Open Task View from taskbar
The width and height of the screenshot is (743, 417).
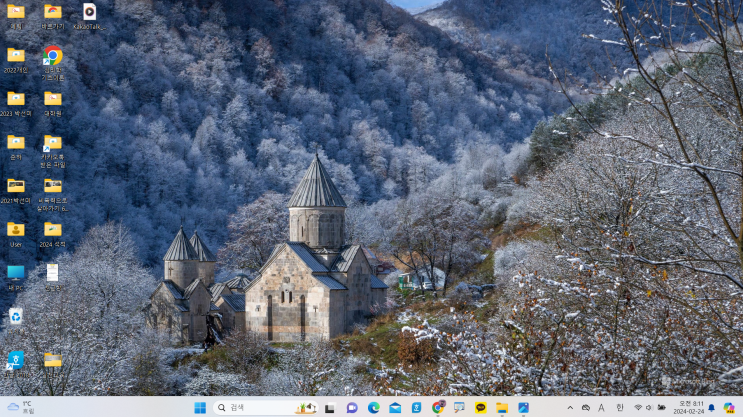[330, 408]
